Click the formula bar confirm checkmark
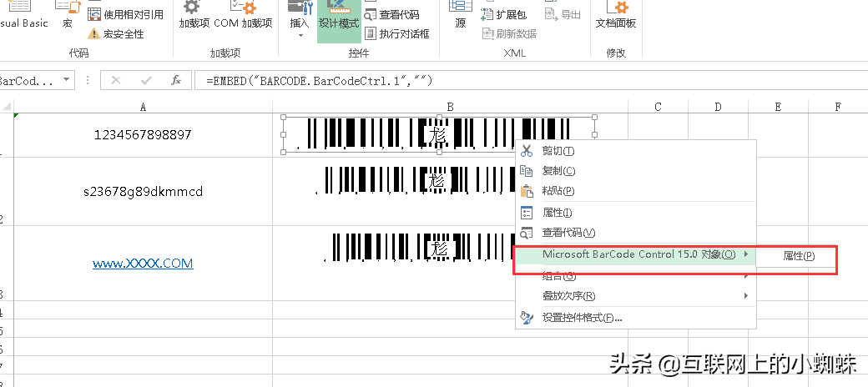Screen dimensions: 868x387 coord(146,80)
